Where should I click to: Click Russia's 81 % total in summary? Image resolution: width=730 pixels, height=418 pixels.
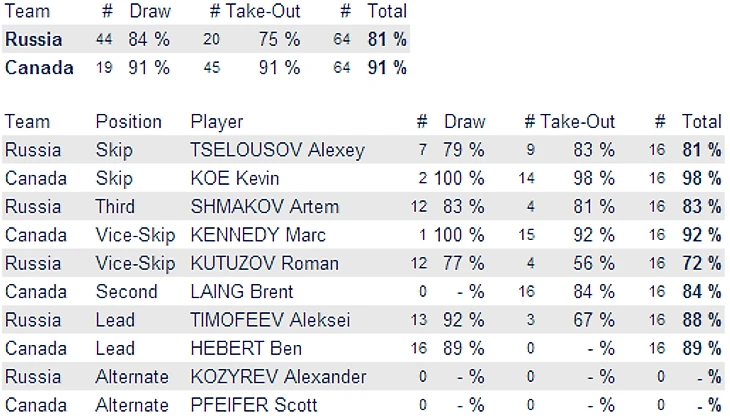[x=387, y=40]
